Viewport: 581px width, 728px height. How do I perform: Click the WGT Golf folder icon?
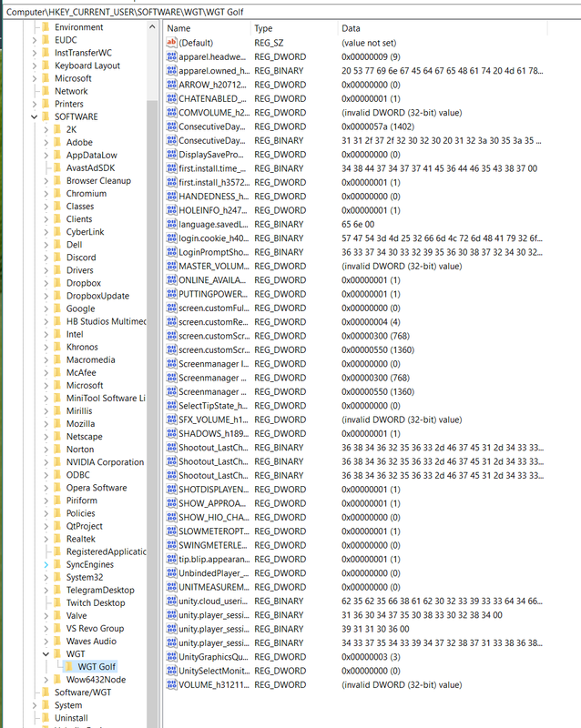pyautogui.click(x=69, y=667)
